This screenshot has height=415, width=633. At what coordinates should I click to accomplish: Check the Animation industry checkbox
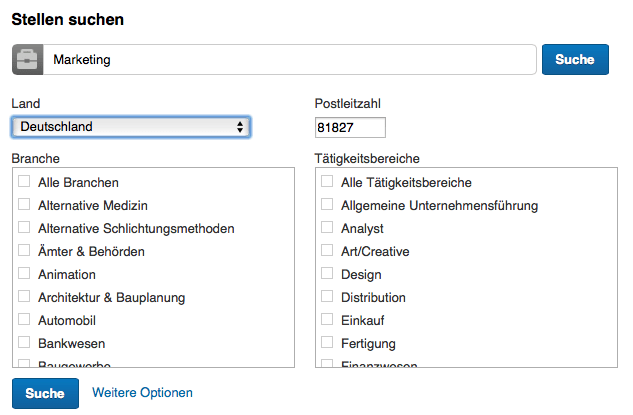24,273
